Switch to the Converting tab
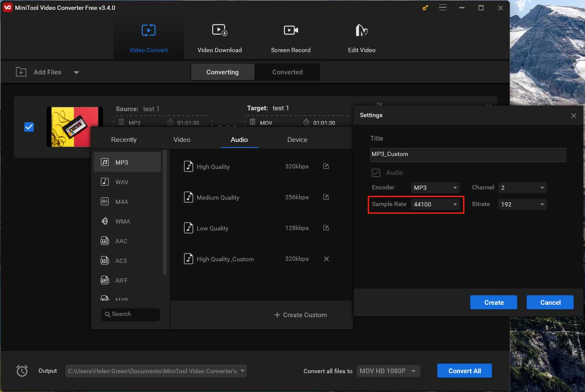 click(x=222, y=72)
